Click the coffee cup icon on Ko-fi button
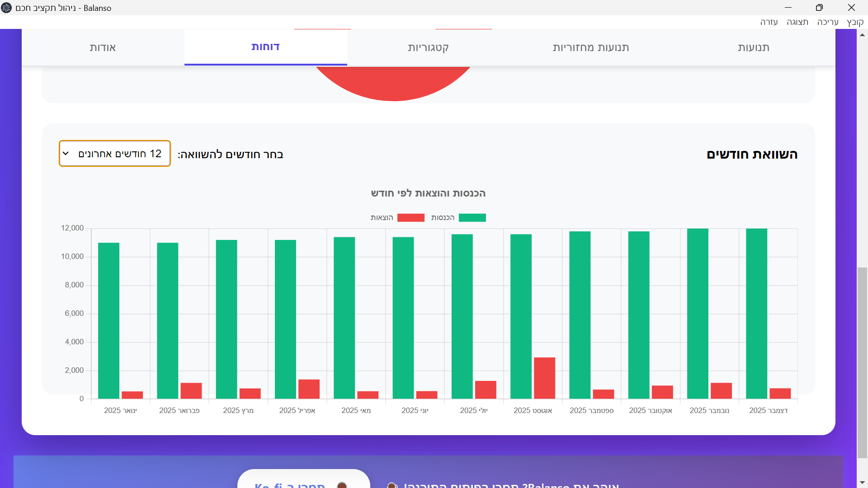 (x=342, y=485)
